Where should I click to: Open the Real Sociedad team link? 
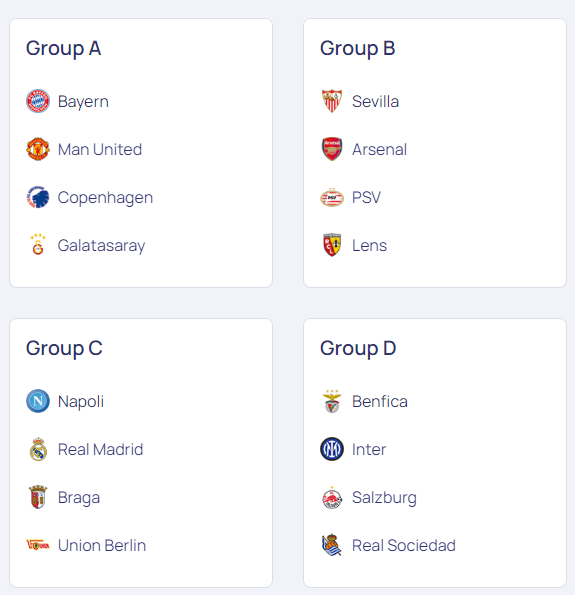[389, 545]
